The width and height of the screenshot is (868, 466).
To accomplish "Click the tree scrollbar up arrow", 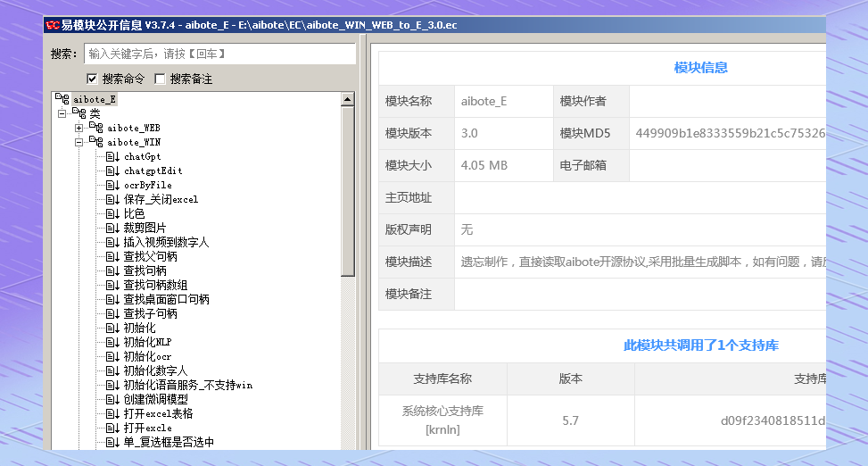I will 348,99.
